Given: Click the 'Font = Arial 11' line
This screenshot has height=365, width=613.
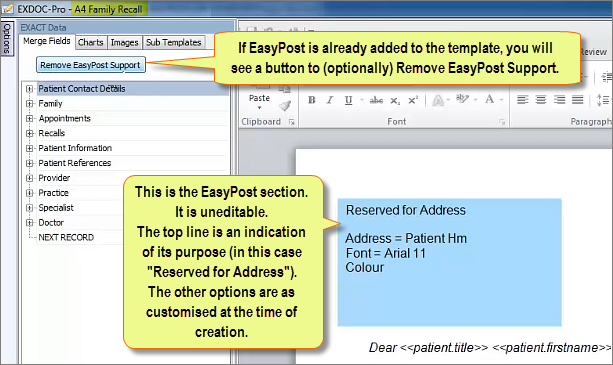Looking at the screenshot, I should [385, 253].
